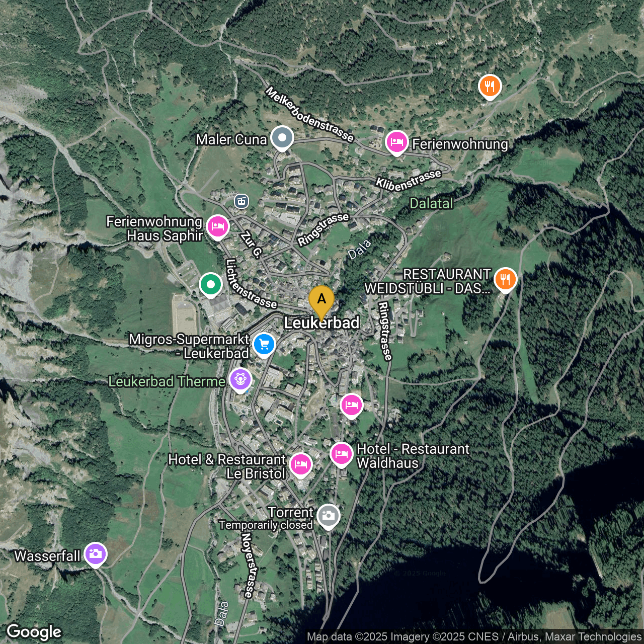Click the Hotel - Restaurant Waldhaus label
The image size is (644, 644).
(413, 456)
